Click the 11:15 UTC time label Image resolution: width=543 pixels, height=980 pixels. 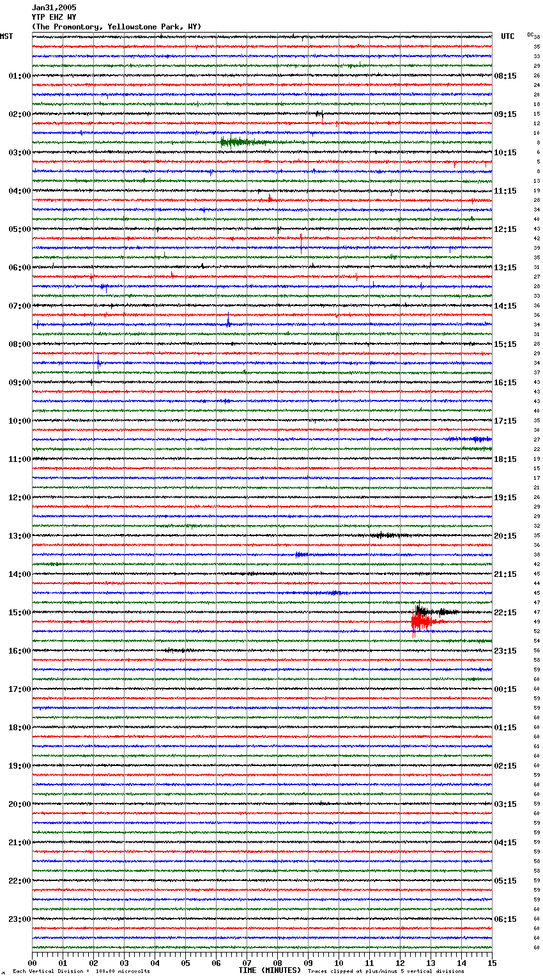click(x=505, y=191)
